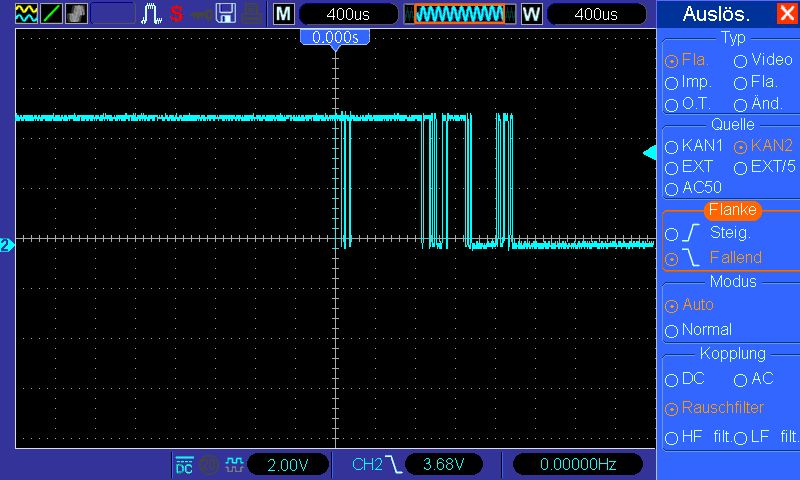Viewport: 800px width, 480px height.
Task: Select the Video trigger type
Action: point(763,60)
